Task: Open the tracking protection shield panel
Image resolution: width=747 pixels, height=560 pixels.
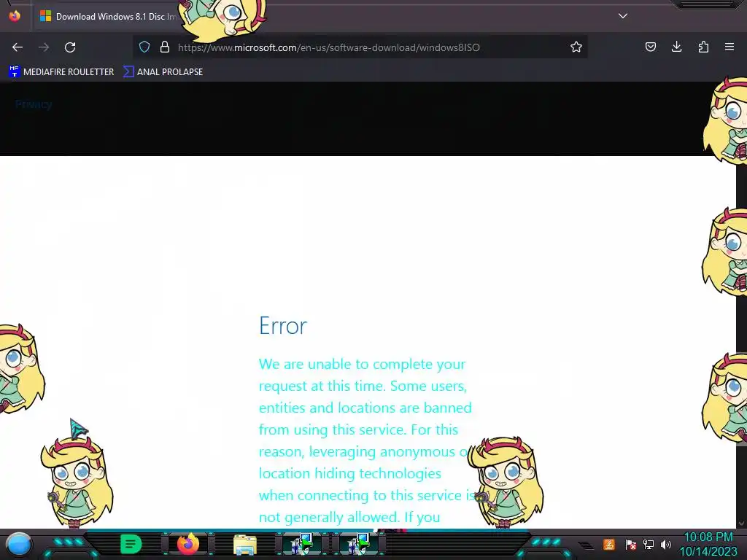Action: (x=144, y=47)
